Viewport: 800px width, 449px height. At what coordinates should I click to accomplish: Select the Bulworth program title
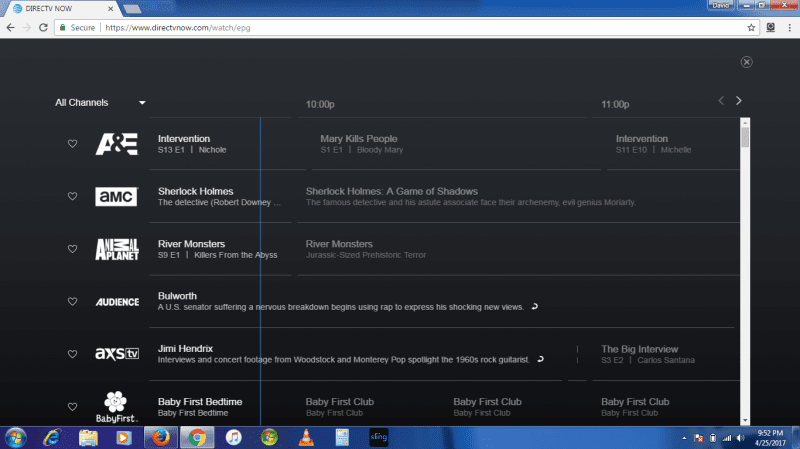tap(177, 296)
